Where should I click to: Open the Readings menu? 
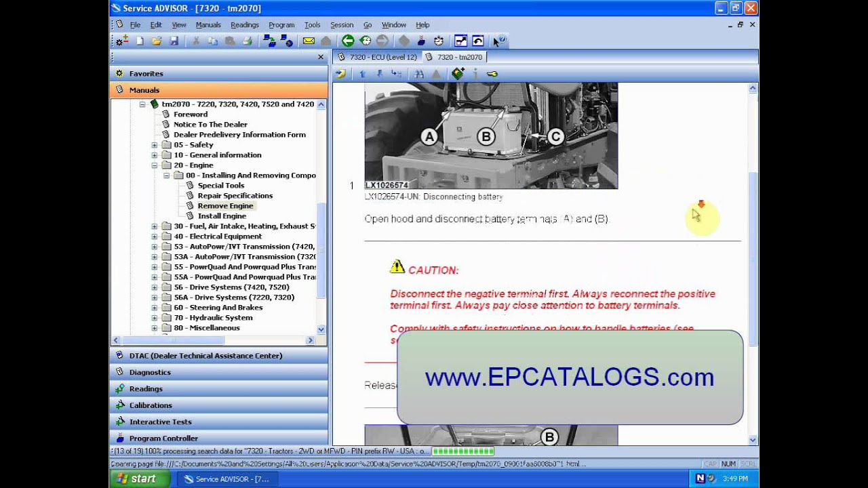pyautogui.click(x=245, y=25)
